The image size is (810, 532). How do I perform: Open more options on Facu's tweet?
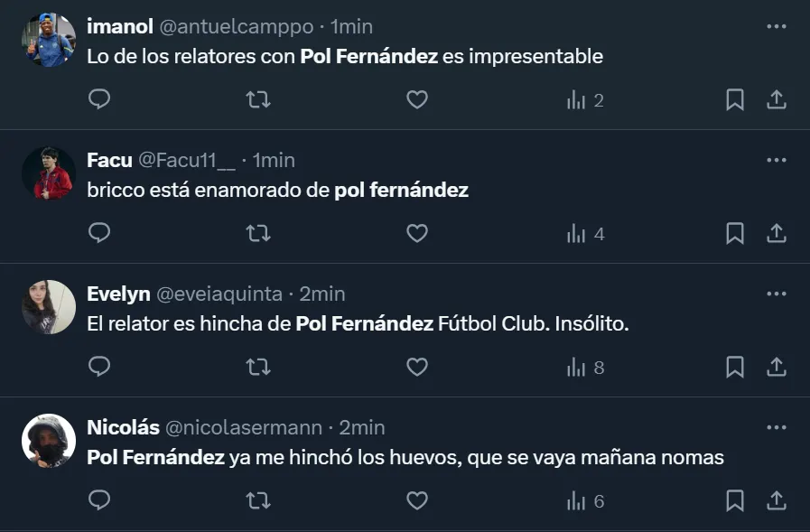[x=776, y=160]
